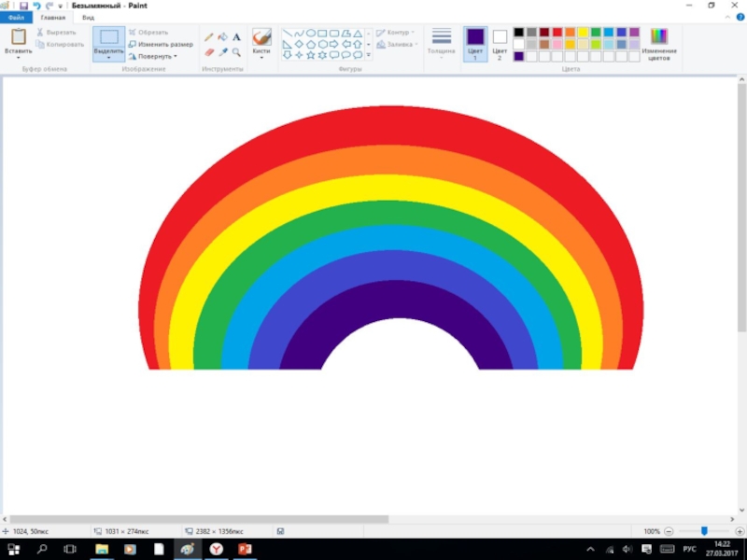The height and width of the screenshot is (560, 747).
Task: Choose the Text tool (letter A)
Action: click(x=236, y=37)
